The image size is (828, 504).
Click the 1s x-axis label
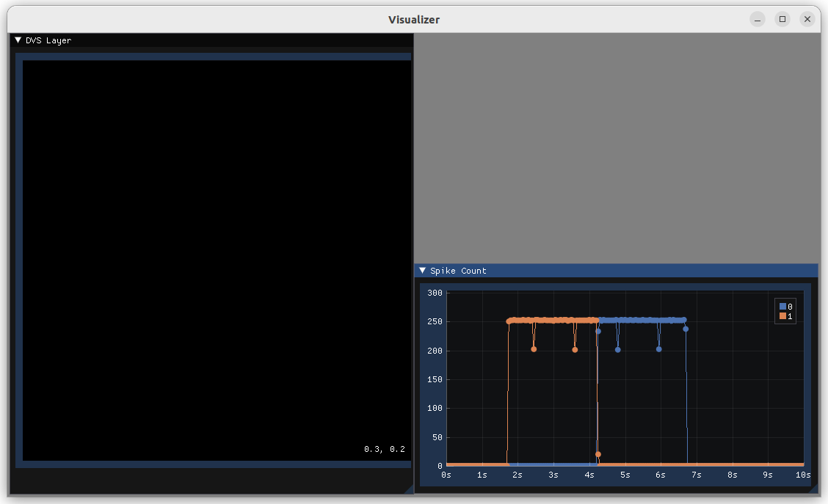(x=482, y=475)
